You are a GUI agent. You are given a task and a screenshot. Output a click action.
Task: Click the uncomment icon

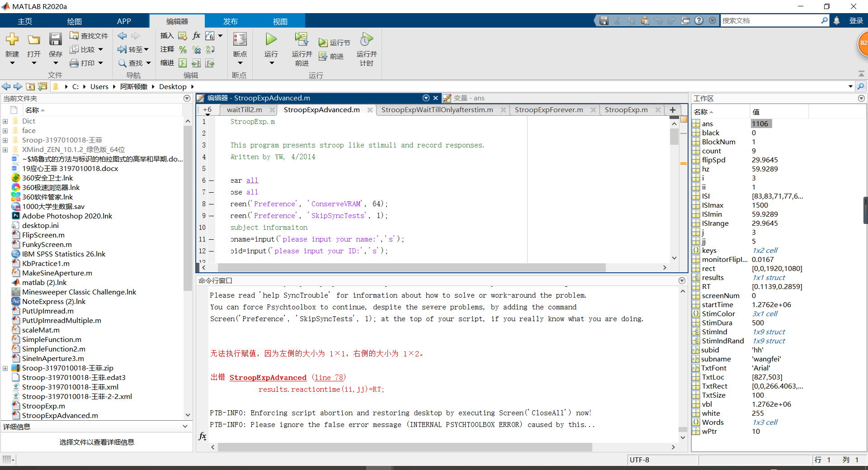[196, 49]
